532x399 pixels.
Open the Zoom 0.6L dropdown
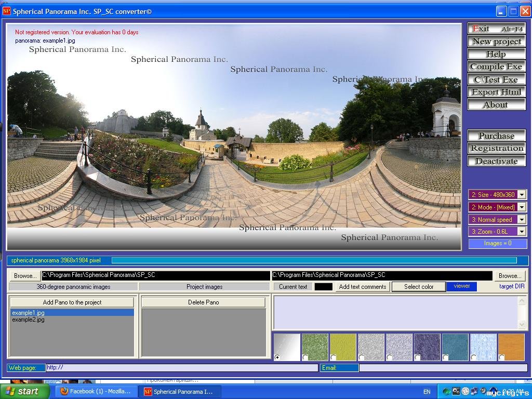tap(522, 231)
